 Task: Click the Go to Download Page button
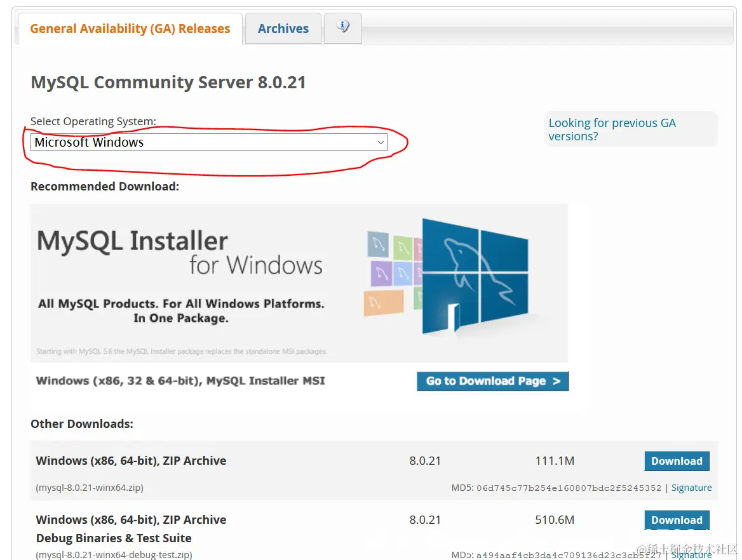(492, 381)
